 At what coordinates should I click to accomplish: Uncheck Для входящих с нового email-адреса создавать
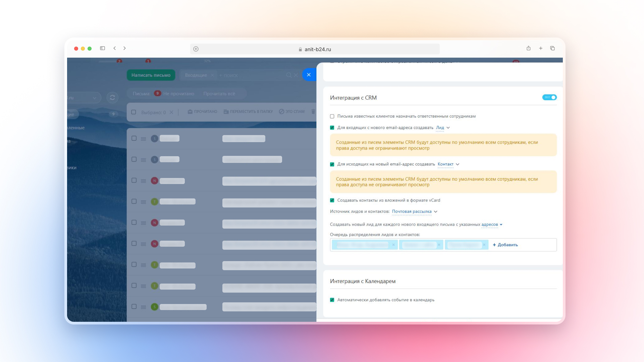pos(332,128)
